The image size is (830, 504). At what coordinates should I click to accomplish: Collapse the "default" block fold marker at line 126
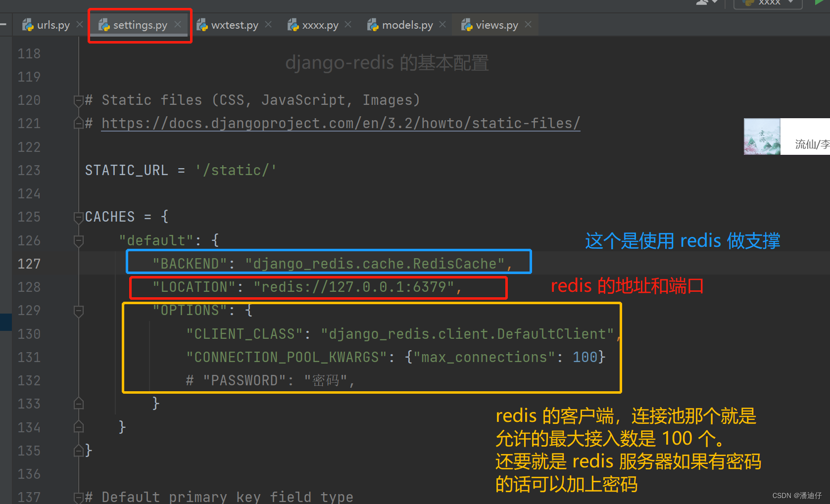(78, 241)
